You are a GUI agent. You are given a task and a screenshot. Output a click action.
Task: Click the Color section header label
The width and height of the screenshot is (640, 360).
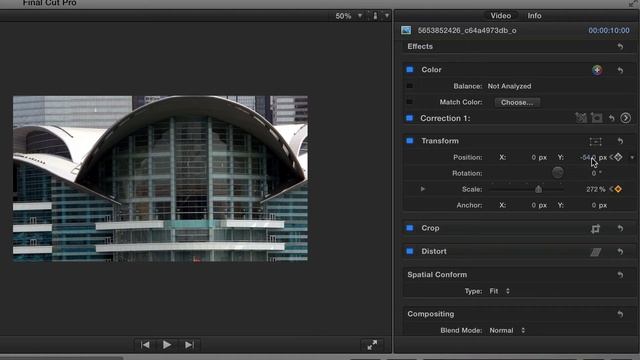point(431,70)
